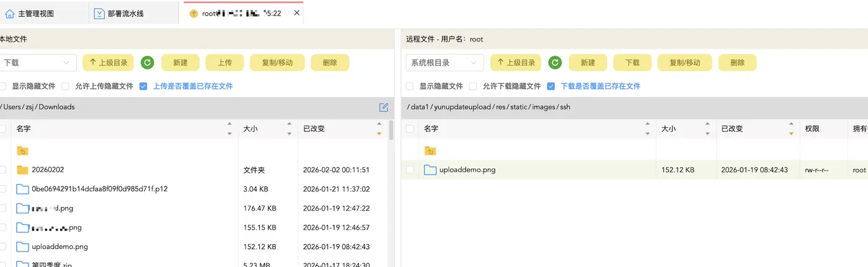This screenshot has width=868, height=267.
Task: Click zsj in local path breadcrumb
Action: coord(30,107)
